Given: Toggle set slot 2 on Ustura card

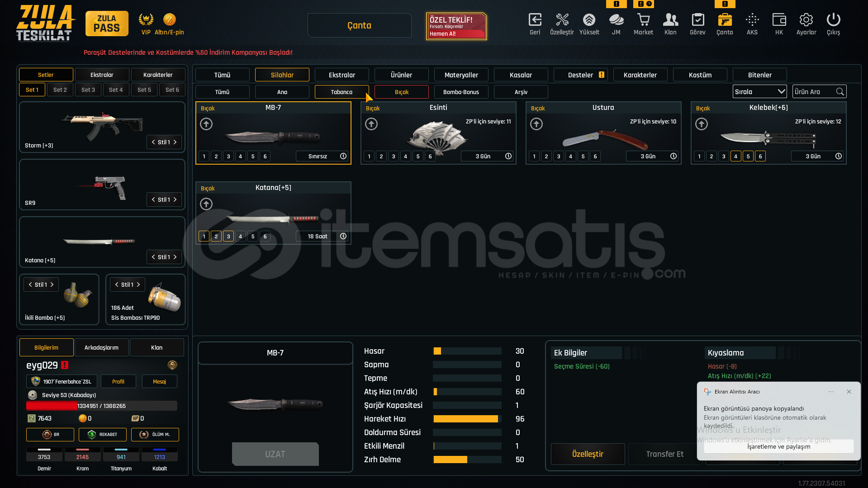Looking at the screenshot, I should coord(546,156).
